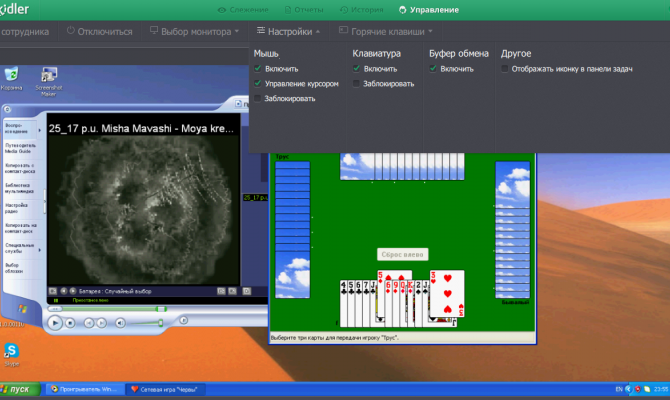
Task: Click the Screenshot Maker desktop icon
Action: tap(49, 81)
